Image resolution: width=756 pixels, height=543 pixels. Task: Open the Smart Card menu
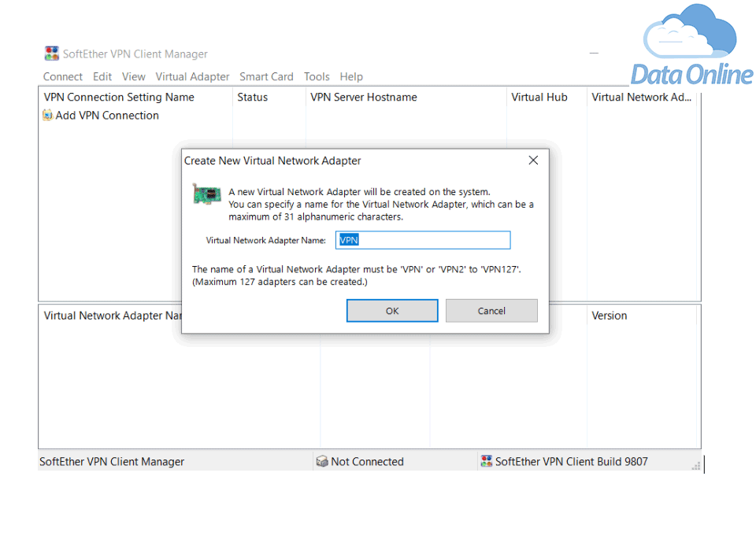pos(266,76)
